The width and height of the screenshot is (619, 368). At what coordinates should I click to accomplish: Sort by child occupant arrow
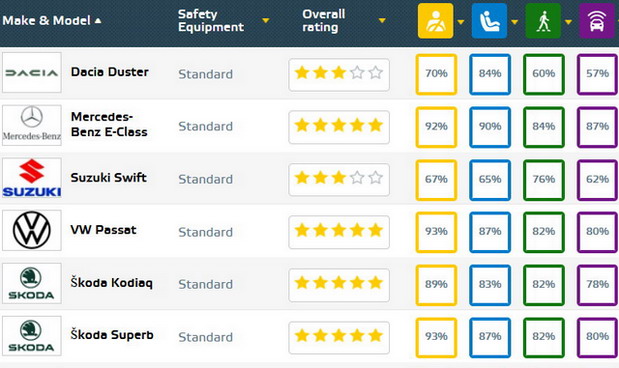pyautogui.click(x=514, y=22)
